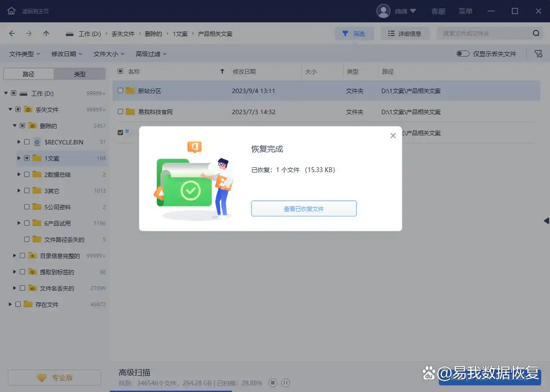Click the back navigation arrow
This screenshot has width=550, height=392.
12,33
